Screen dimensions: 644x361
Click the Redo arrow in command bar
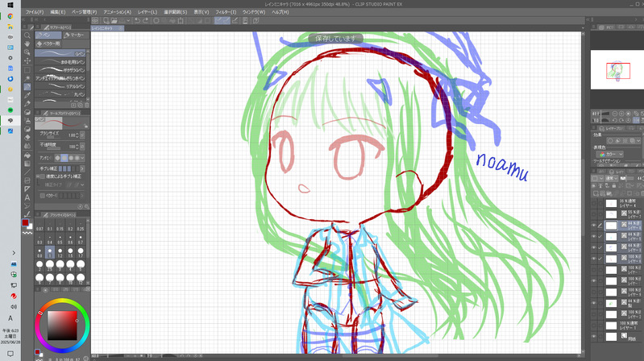click(145, 20)
